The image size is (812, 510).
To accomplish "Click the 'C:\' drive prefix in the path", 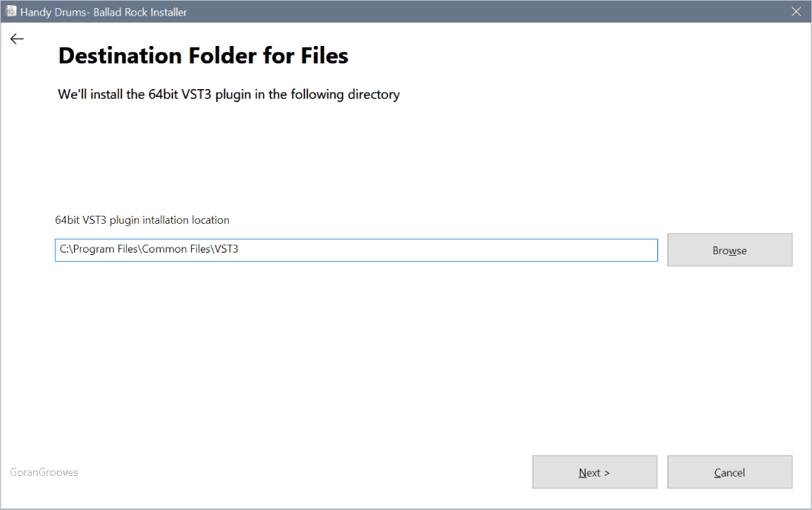I will pyautogui.click(x=64, y=249).
